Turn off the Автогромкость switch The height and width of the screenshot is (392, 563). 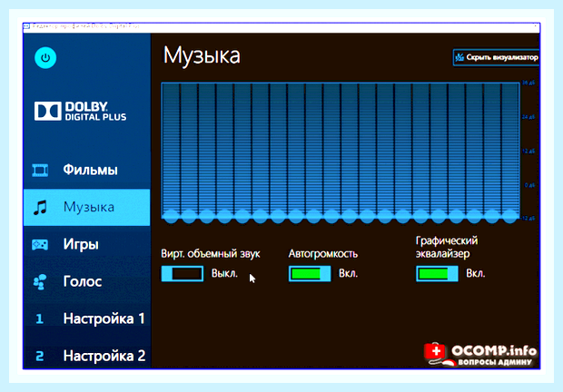pyautogui.click(x=310, y=274)
